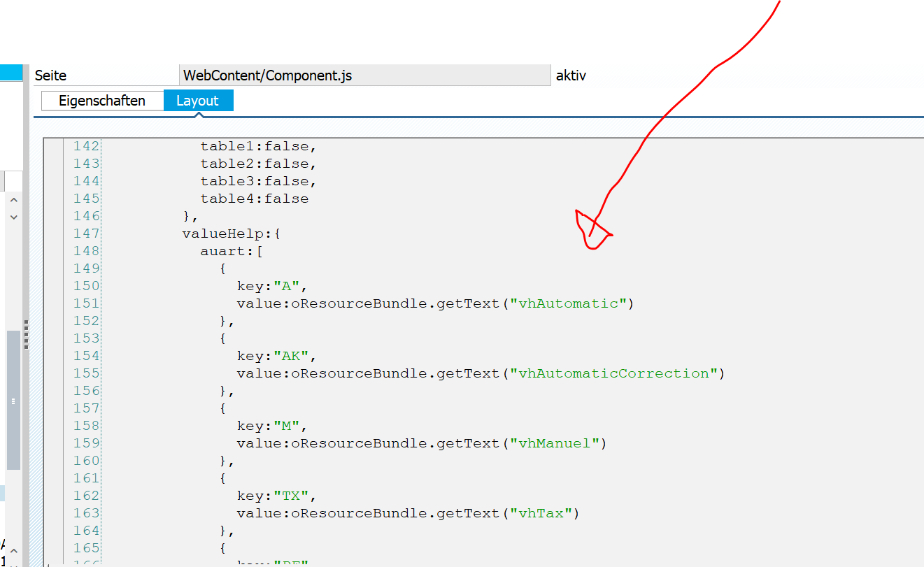Click the 'Seite' field label
Screen dimensions: 924x567
click(x=50, y=76)
